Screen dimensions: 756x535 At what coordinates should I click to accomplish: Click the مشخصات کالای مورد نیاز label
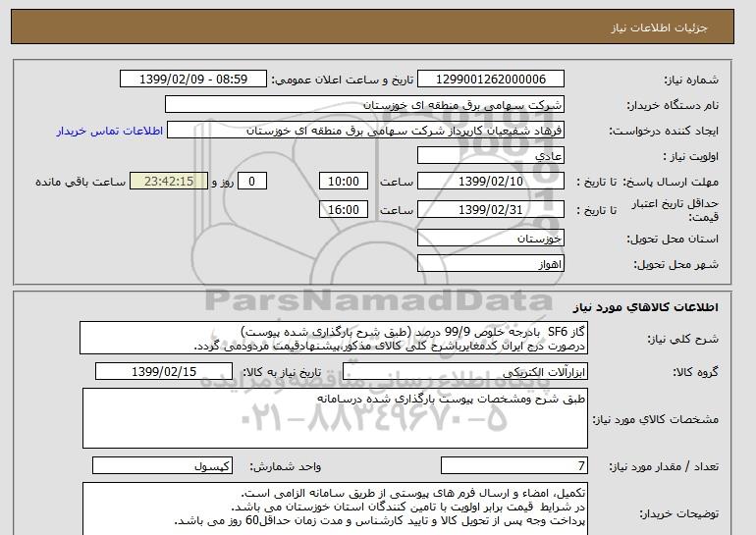point(655,419)
